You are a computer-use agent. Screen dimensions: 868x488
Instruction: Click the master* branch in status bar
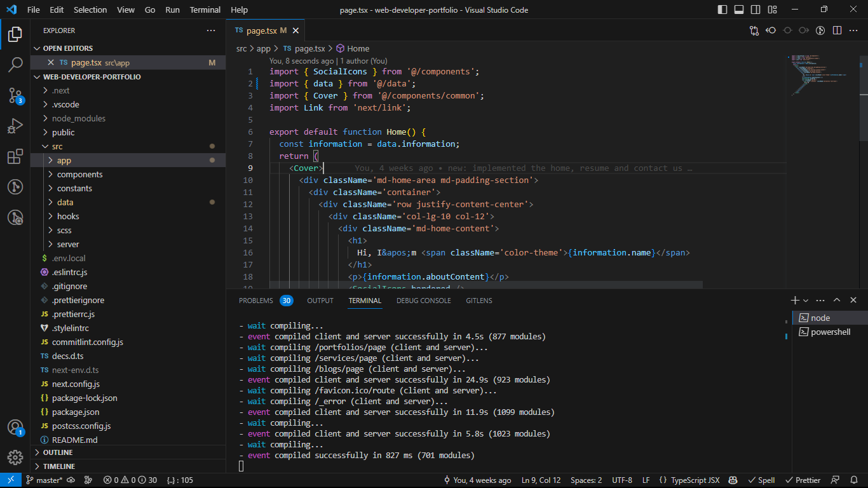(44, 480)
